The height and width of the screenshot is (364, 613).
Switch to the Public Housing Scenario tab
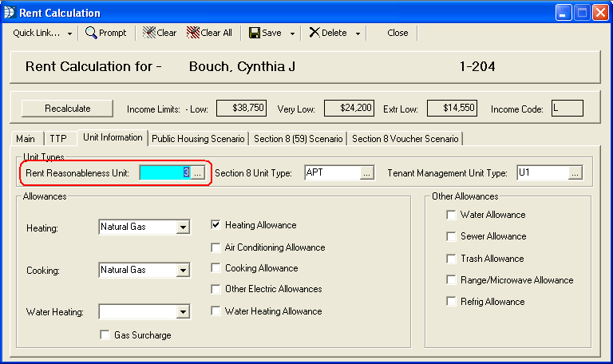coord(199,138)
